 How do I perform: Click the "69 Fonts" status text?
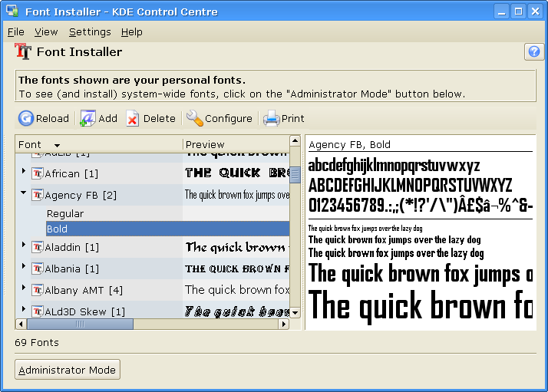(x=37, y=342)
